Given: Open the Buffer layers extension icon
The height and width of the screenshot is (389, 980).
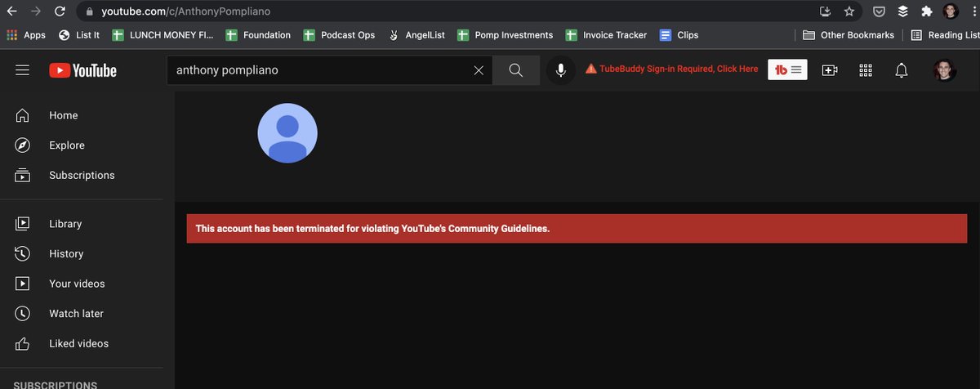Looking at the screenshot, I should 902,11.
